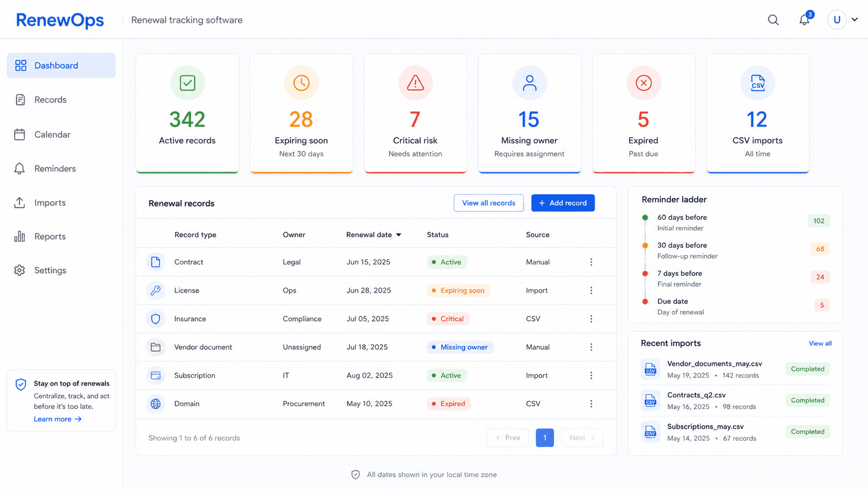Open Calendar in sidebar
This screenshot has width=868, height=489.
click(x=61, y=135)
